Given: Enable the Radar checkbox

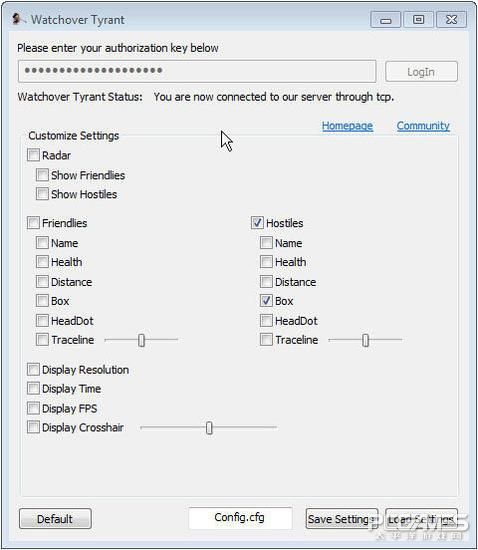Looking at the screenshot, I should coord(34,155).
